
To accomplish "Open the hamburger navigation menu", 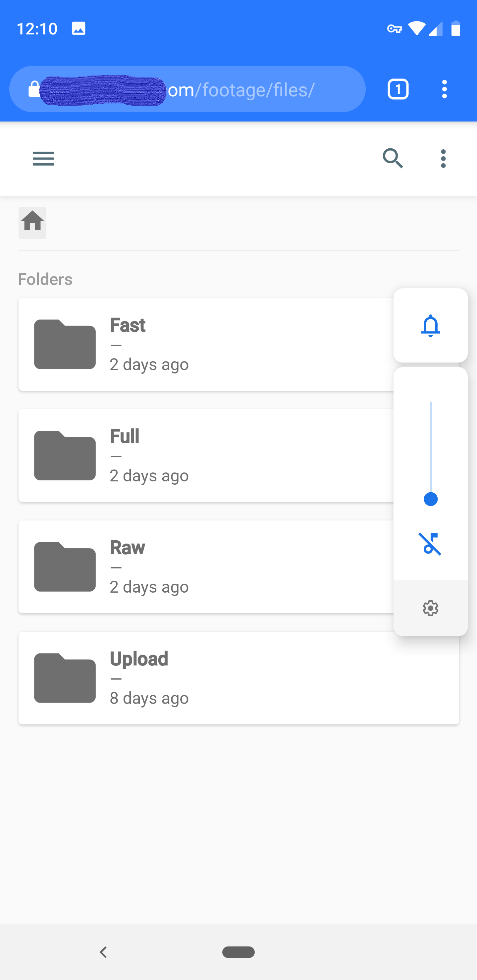I will (43, 158).
